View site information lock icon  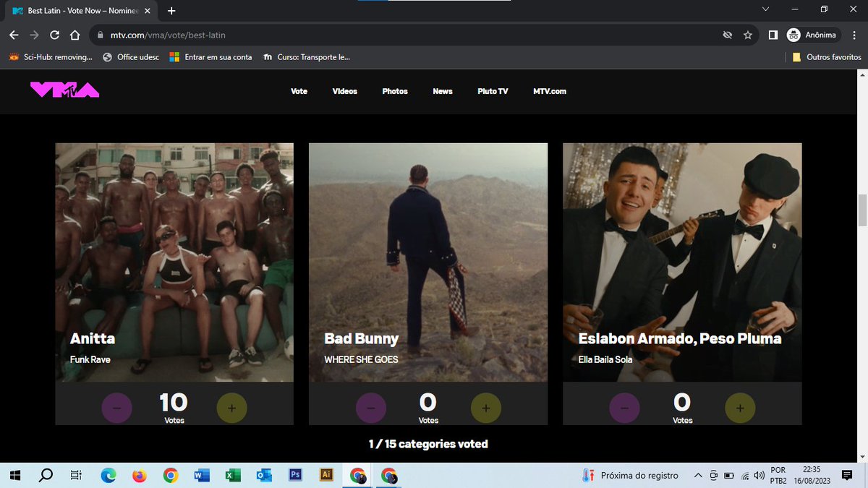101,35
